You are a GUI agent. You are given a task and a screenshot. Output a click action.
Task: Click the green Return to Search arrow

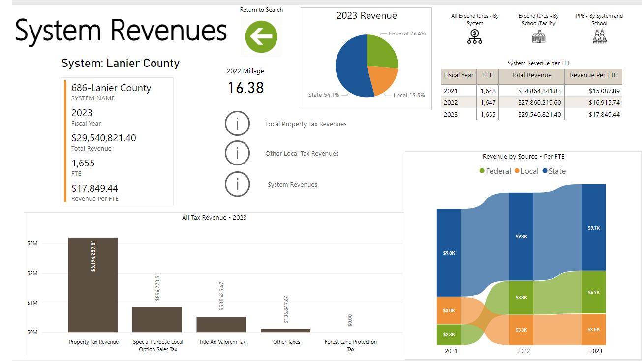coord(261,36)
